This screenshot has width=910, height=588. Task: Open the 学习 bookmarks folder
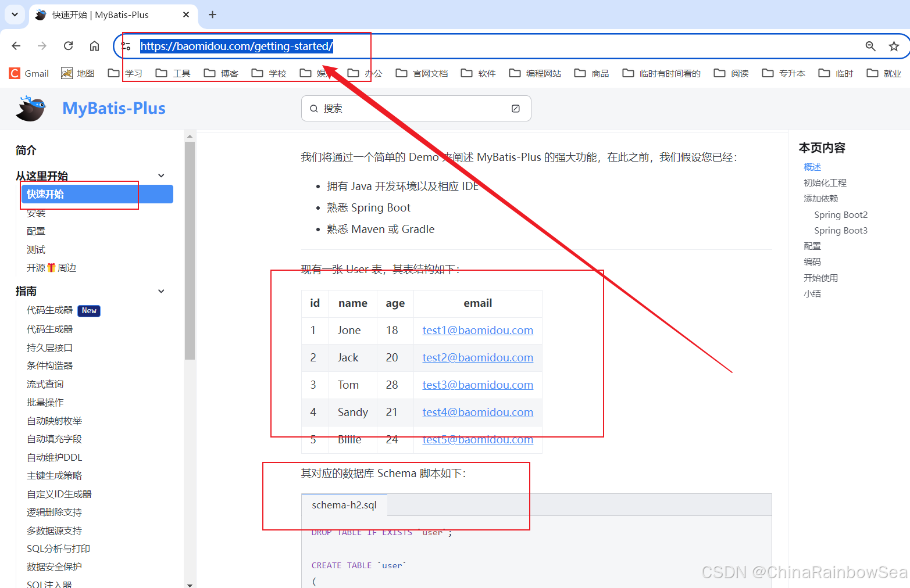(125, 73)
